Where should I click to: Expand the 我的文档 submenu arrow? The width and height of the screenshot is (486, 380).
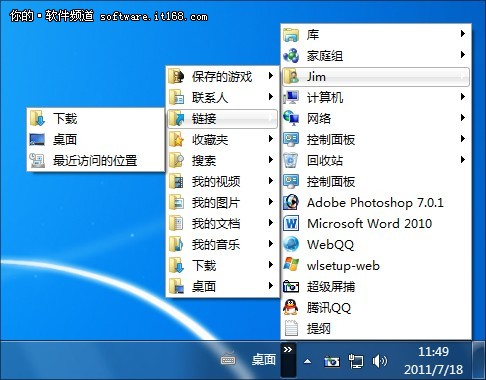coord(271,223)
